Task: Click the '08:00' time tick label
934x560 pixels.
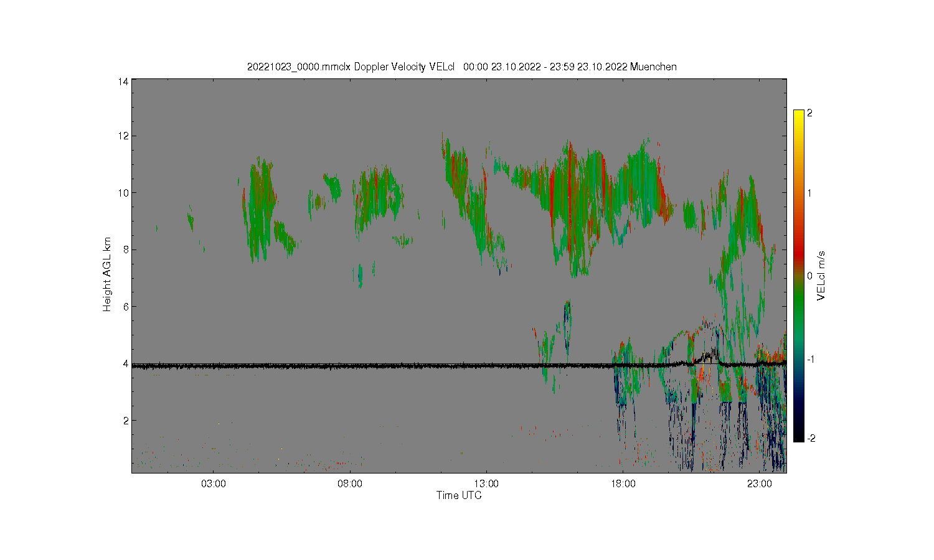Action: [350, 483]
